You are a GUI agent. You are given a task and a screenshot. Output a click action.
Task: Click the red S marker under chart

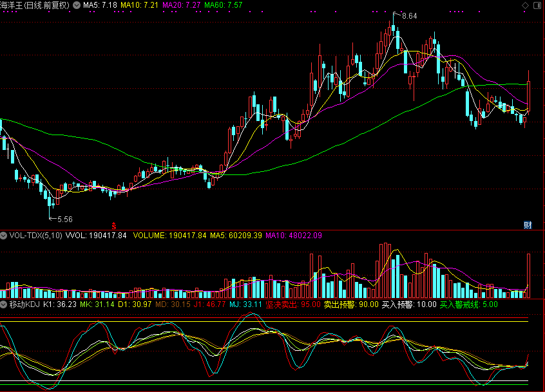[x=114, y=225]
